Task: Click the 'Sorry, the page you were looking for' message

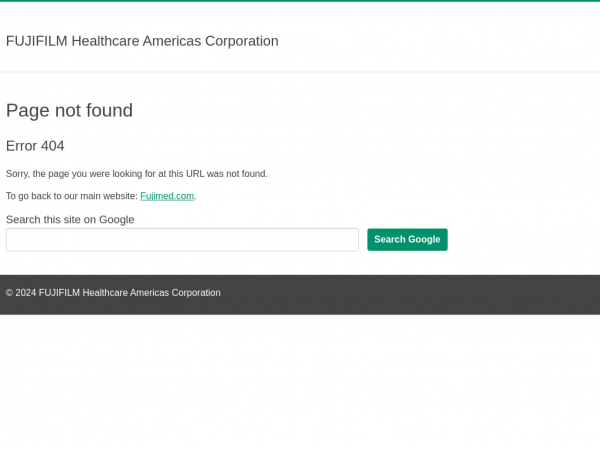Action: (137, 174)
